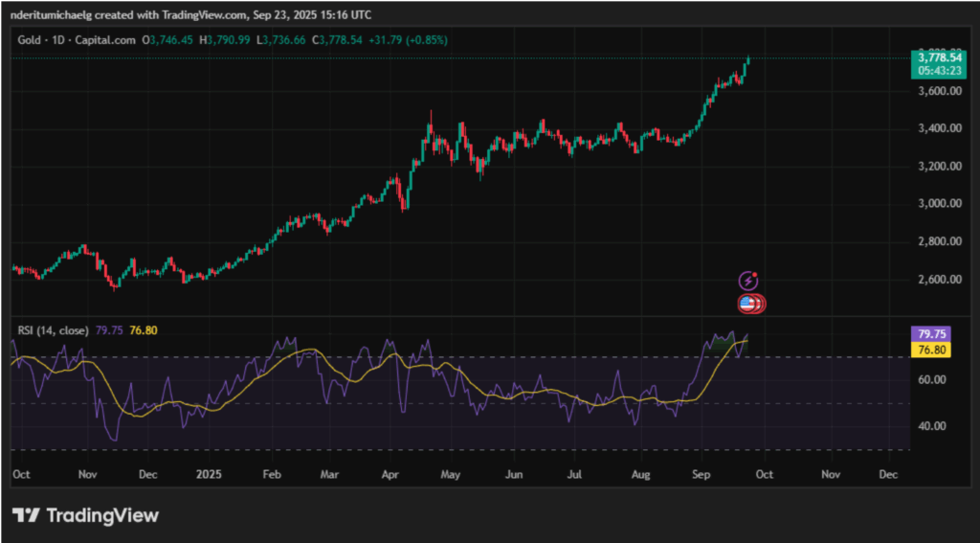Click the close value C3,778.54 in legend
Screen dimensions: 980x543
click(x=336, y=40)
